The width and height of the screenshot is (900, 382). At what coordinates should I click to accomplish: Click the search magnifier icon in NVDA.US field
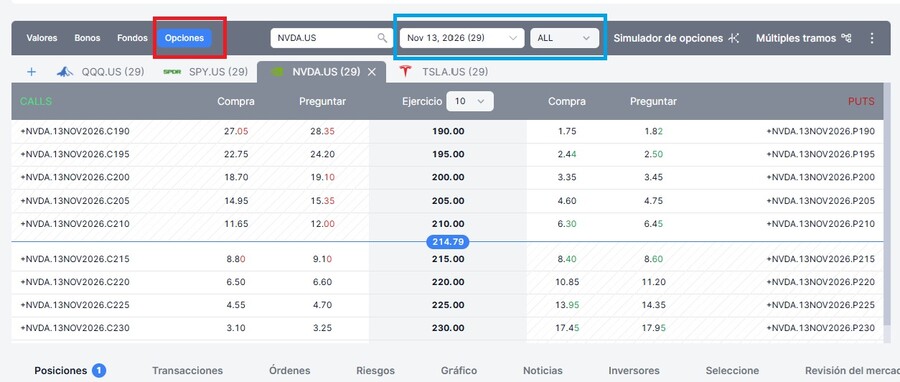(x=382, y=38)
